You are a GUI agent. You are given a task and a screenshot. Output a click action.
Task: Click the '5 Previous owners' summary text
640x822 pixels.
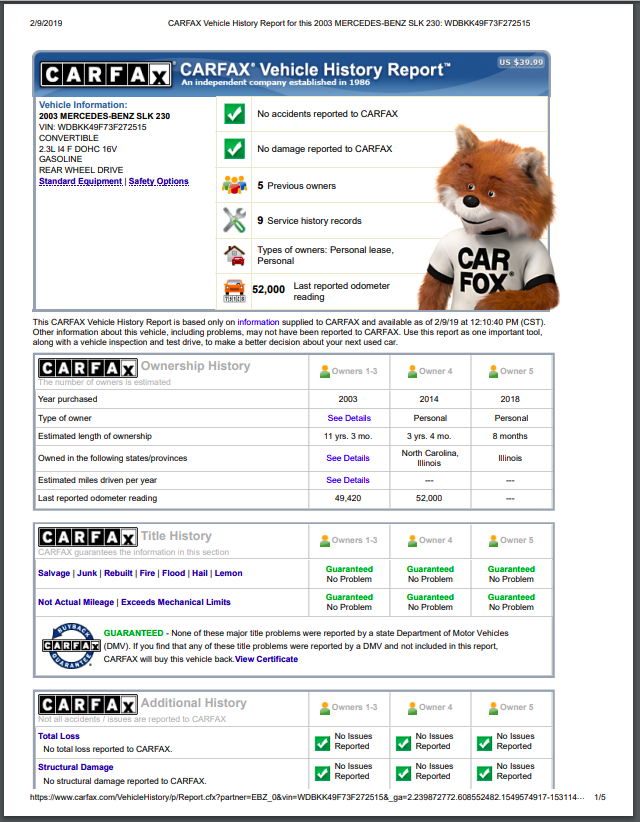pyautogui.click(x=297, y=186)
